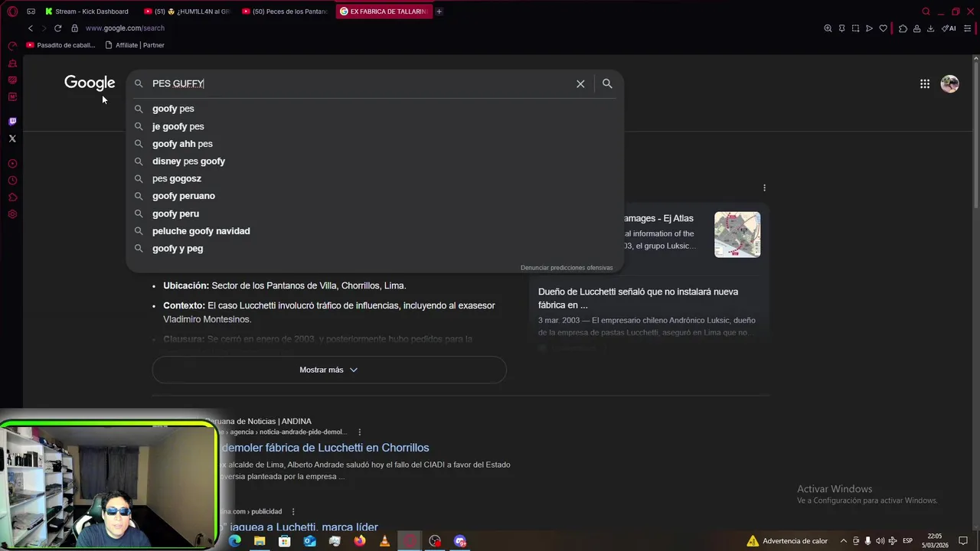Switch to Stream - Kick Dashboard tab
980x551 pixels.
pos(87,11)
